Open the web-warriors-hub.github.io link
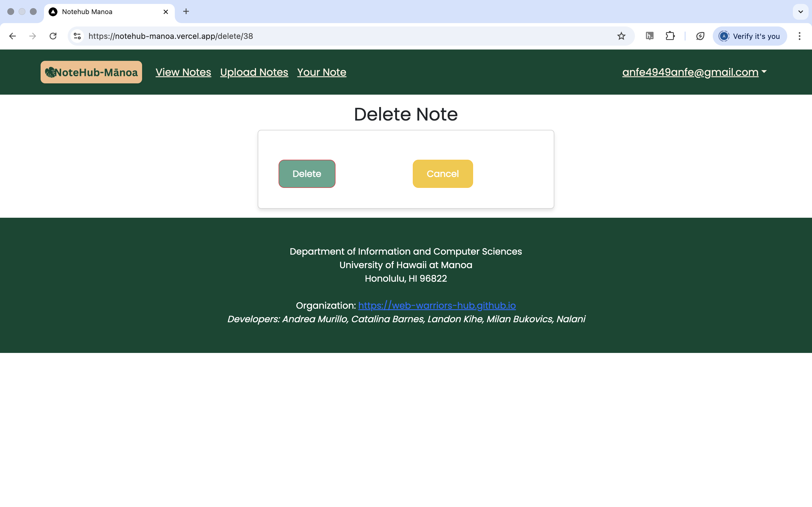The height and width of the screenshot is (507, 812). pyautogui.click(x=437, y=306)
